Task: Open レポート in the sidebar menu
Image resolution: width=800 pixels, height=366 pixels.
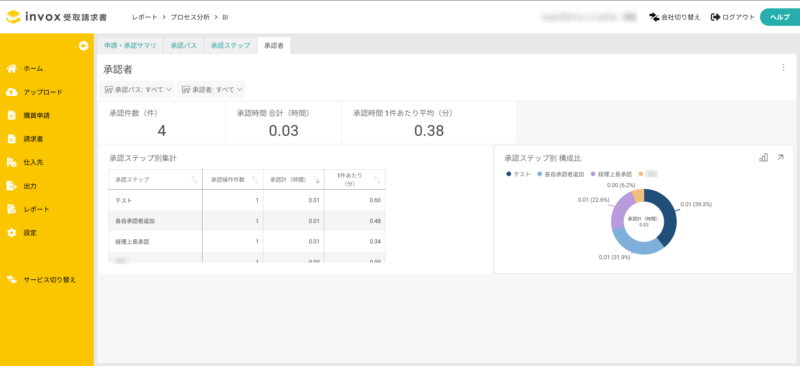Action: pos(36,209)
